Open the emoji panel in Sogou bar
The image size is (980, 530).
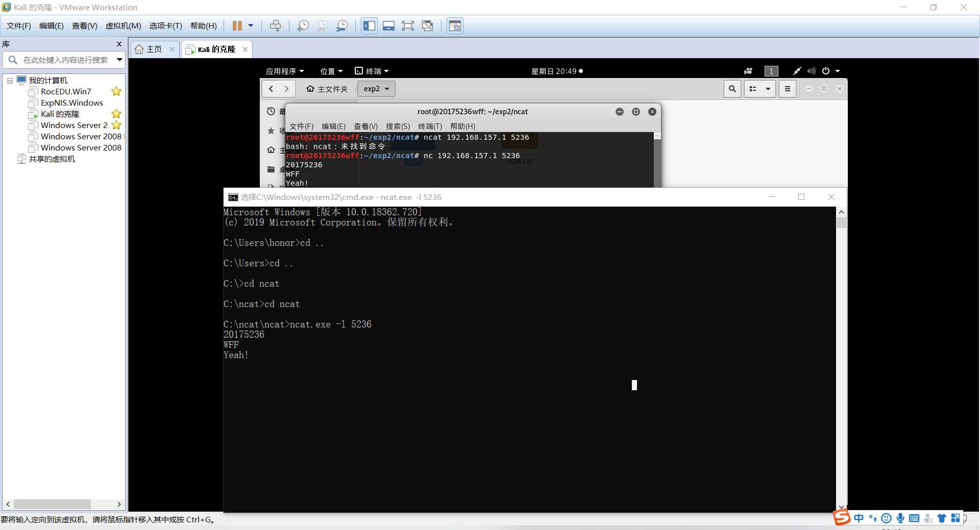click(x=887, y=518)
